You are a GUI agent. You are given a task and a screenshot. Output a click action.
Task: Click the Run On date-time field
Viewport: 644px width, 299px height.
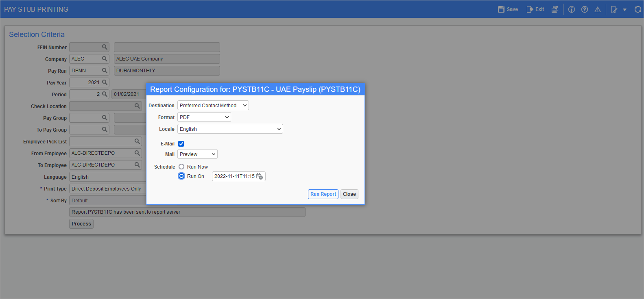click(234, 176)
